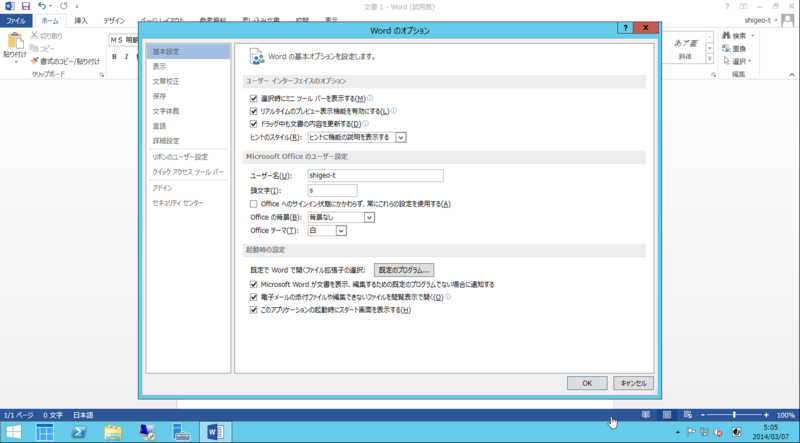Collapse the ribbon with chevron arrow
The width and height of the screenshot is (800, 443).
point(792,75)
